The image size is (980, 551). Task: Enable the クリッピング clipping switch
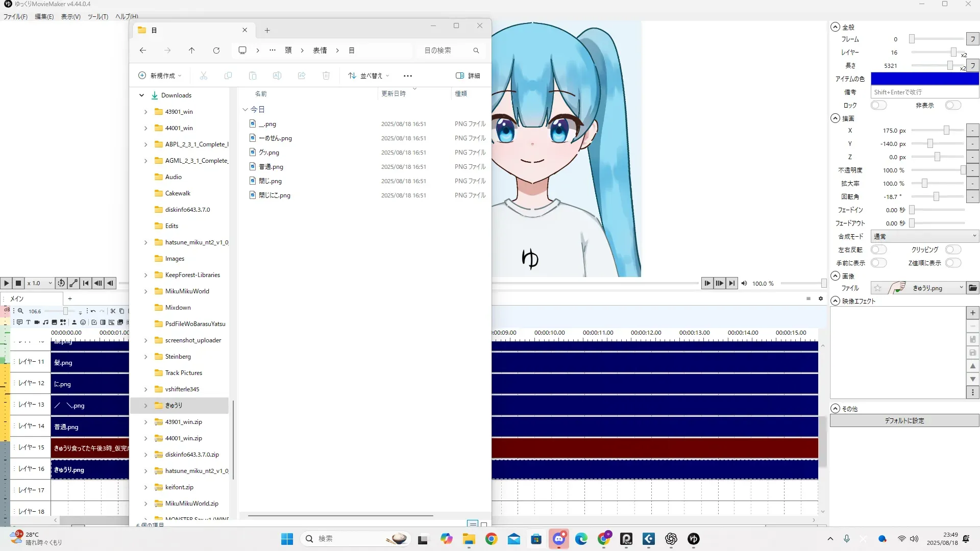click(x=953, y=249)
